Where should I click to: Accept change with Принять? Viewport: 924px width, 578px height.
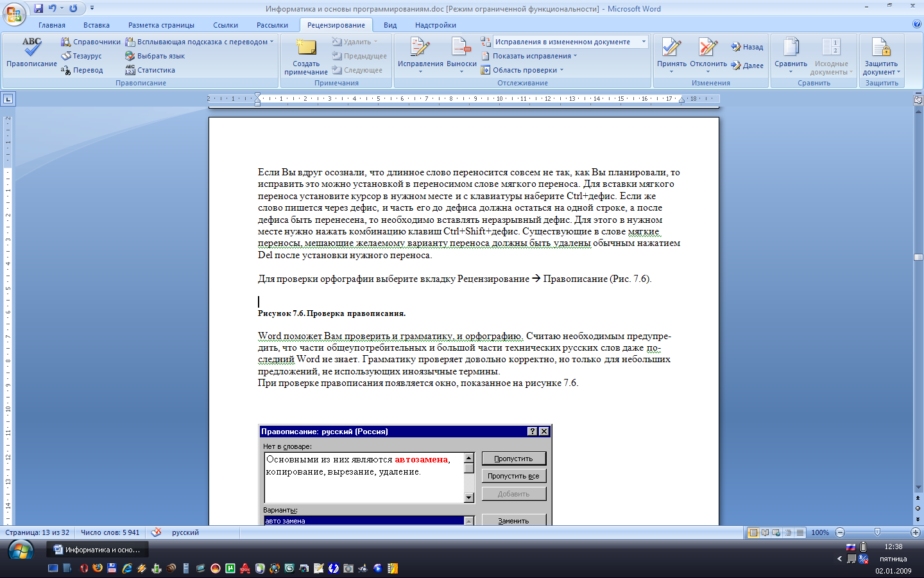click(672, 55)
